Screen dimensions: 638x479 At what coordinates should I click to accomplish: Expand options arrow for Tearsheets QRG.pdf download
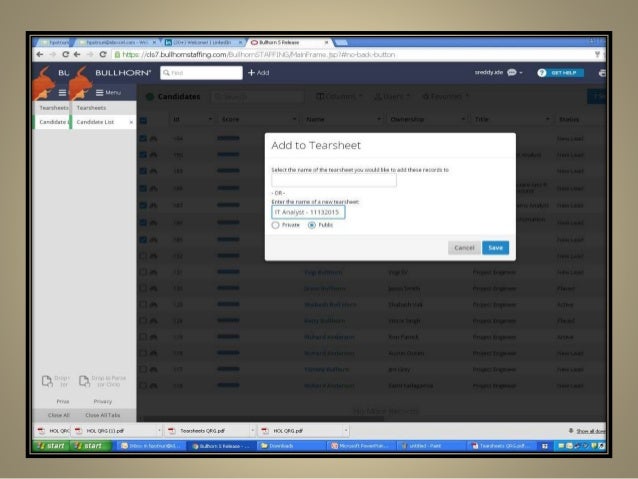252,431
